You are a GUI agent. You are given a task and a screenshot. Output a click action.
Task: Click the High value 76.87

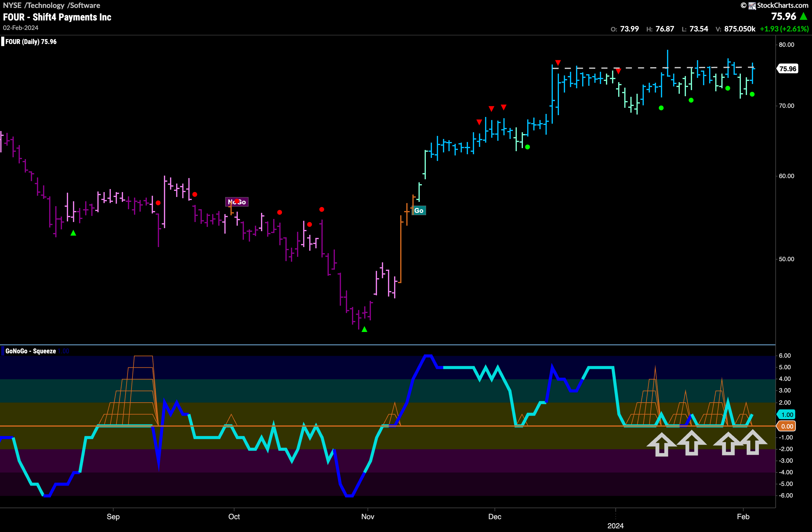pos(665,29)
